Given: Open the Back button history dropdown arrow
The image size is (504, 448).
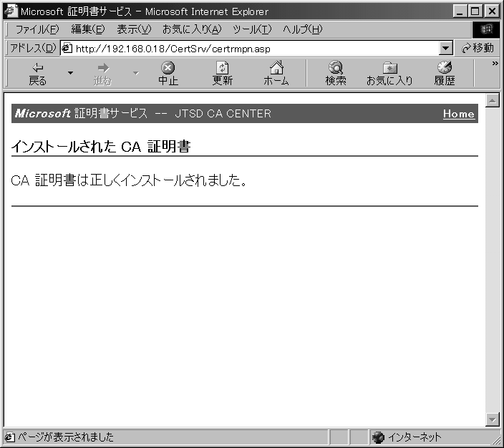Looking at the screenshot, I should pos(70,73).
